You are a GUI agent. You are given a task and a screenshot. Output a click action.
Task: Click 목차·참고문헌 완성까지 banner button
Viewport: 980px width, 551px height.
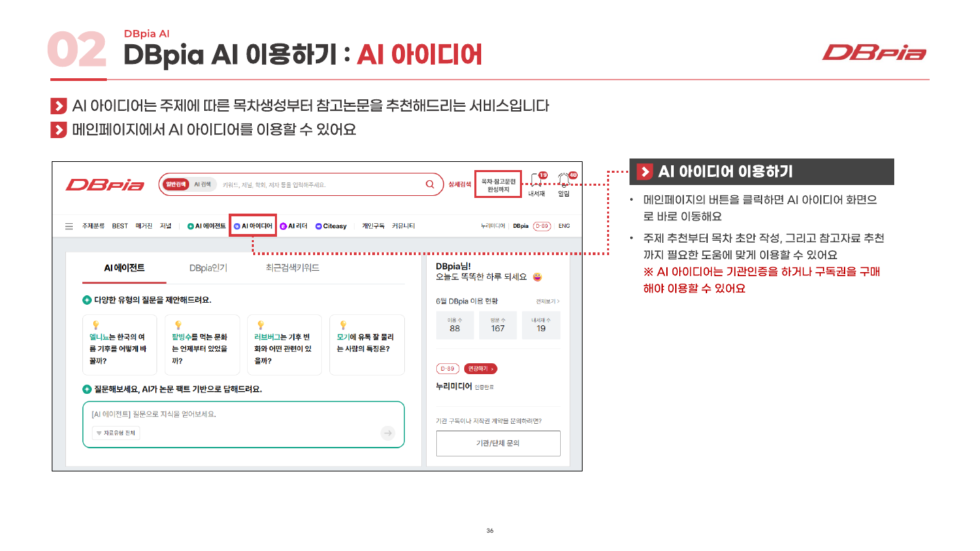[499, 185]
